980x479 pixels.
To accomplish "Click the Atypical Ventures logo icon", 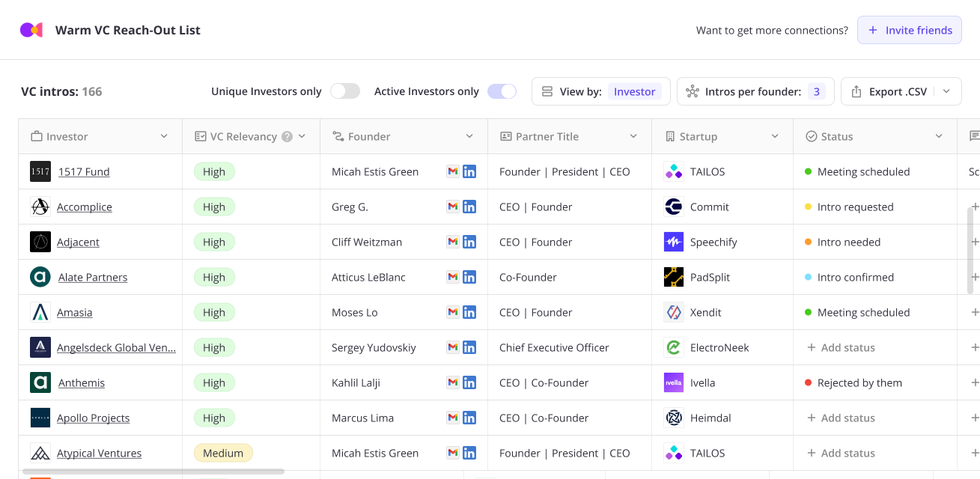I will click(x=40, y=453).
